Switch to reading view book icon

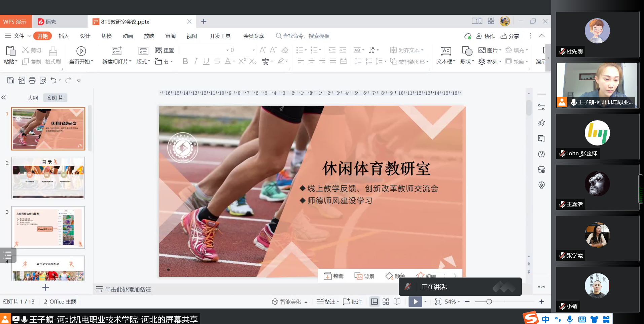[x=397, y=302]
